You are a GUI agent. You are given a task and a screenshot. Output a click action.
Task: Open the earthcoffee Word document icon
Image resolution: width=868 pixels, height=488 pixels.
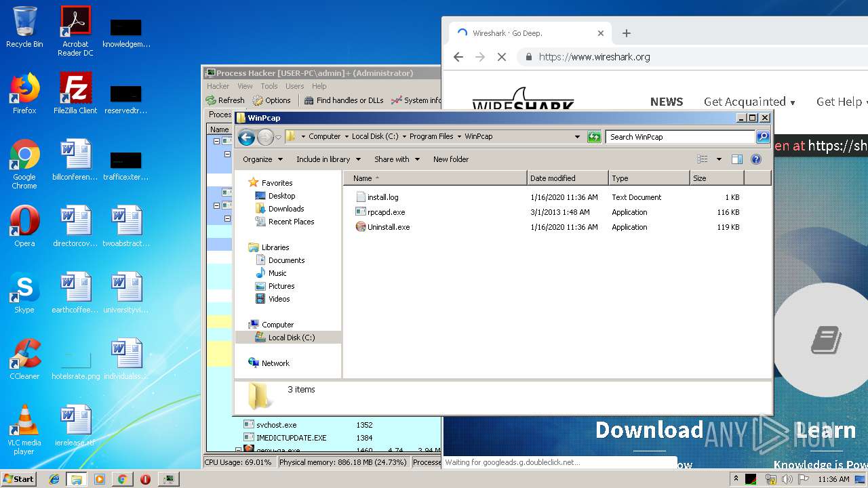click(x=75, y=293)
